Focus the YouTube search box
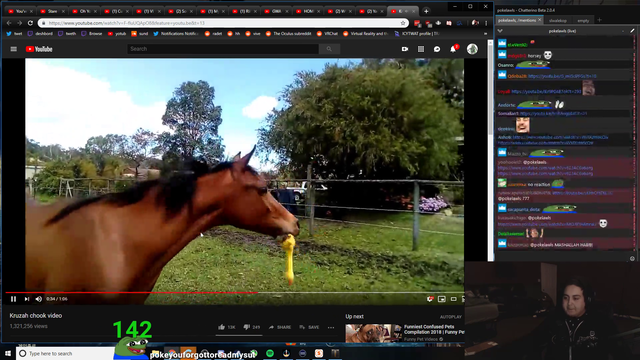Screen dimensions: 640x360 pyautogui.click(x=223, y=49)
